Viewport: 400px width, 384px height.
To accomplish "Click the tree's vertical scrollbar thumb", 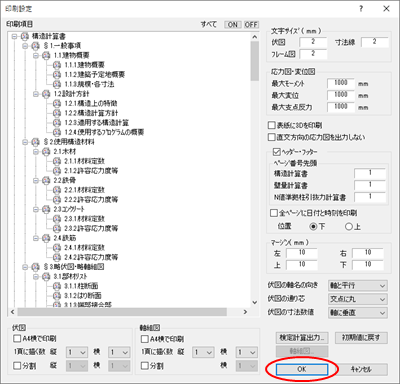I will tap(255, 61).
